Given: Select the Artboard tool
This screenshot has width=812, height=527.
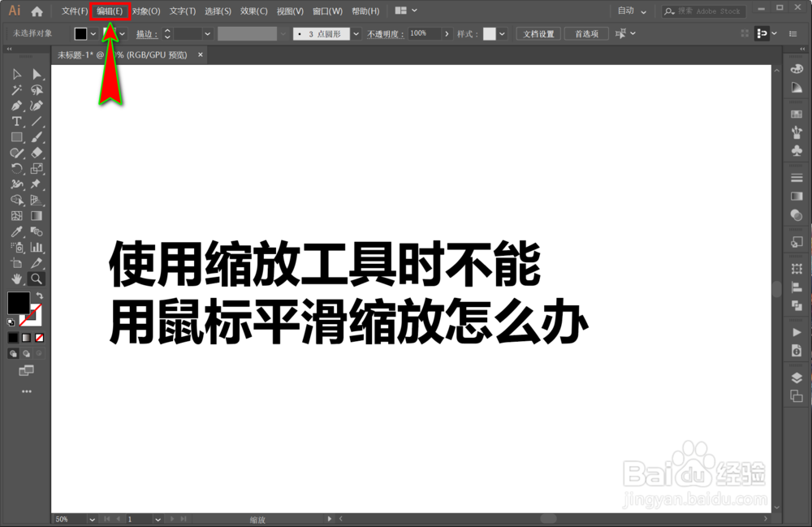Looking at the screenshot, I should (16, 263).
